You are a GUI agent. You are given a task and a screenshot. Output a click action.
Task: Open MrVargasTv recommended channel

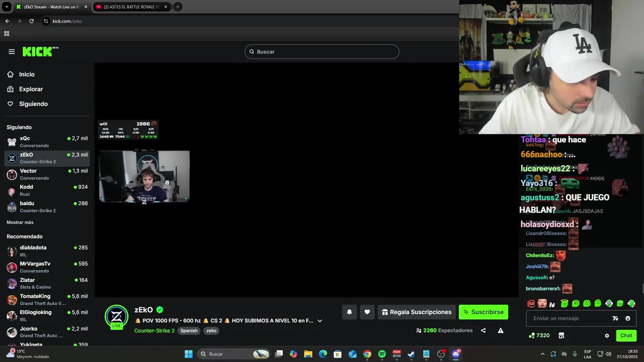pos(47,267)
